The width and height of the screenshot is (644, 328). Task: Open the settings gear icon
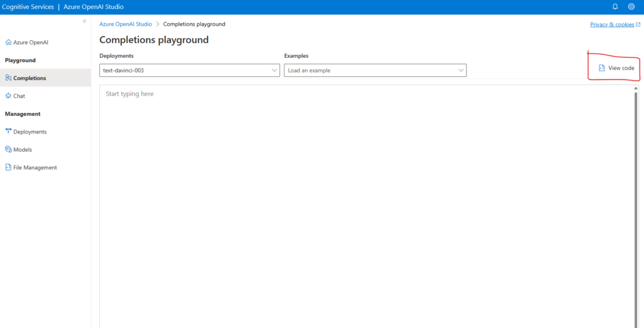631,7
